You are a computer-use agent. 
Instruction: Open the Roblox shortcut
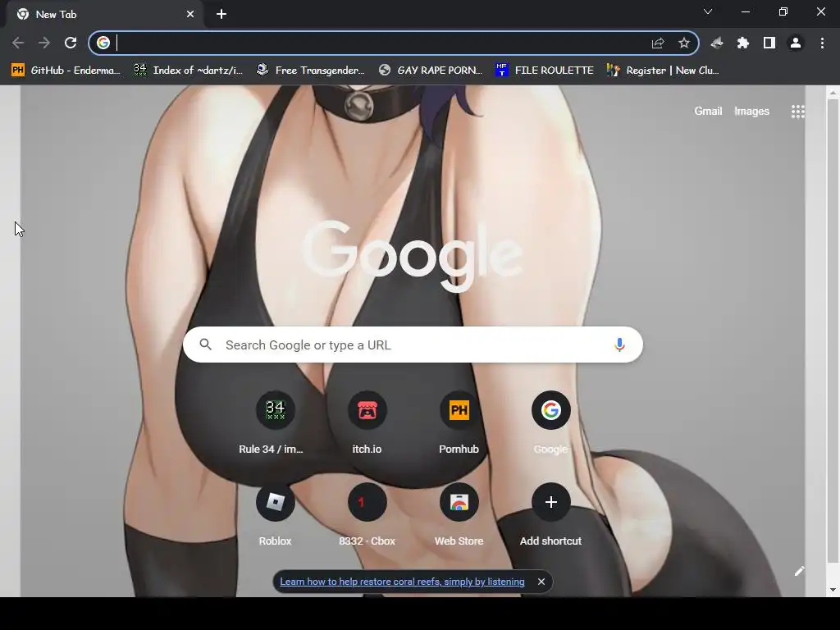point(275,515)
